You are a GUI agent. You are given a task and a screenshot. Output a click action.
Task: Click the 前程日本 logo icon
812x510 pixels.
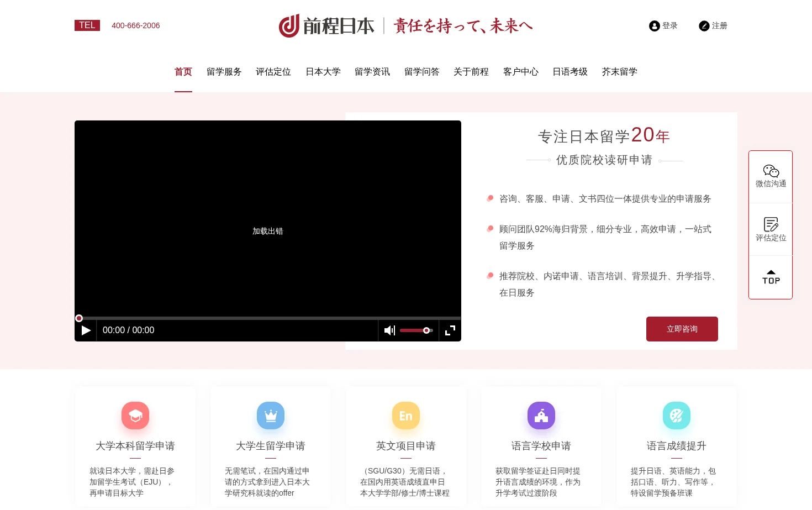point(289,26)
